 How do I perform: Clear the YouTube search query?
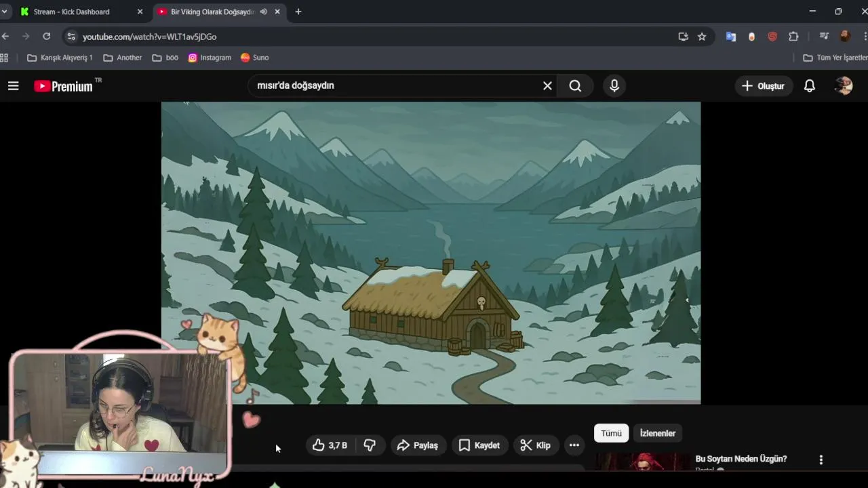click(547, 86)
